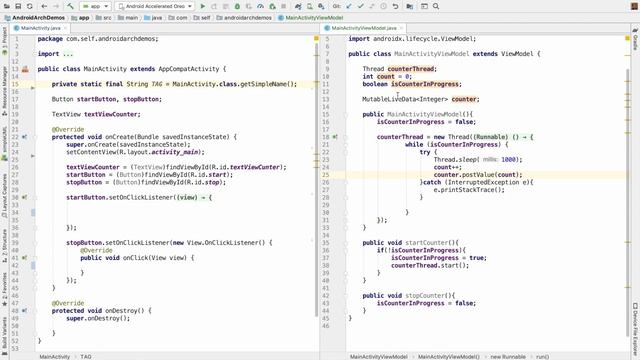640x360 pixels.
Task: Build the project with the hammer icon
Action: pyautogui.click(x=70, y=6)
